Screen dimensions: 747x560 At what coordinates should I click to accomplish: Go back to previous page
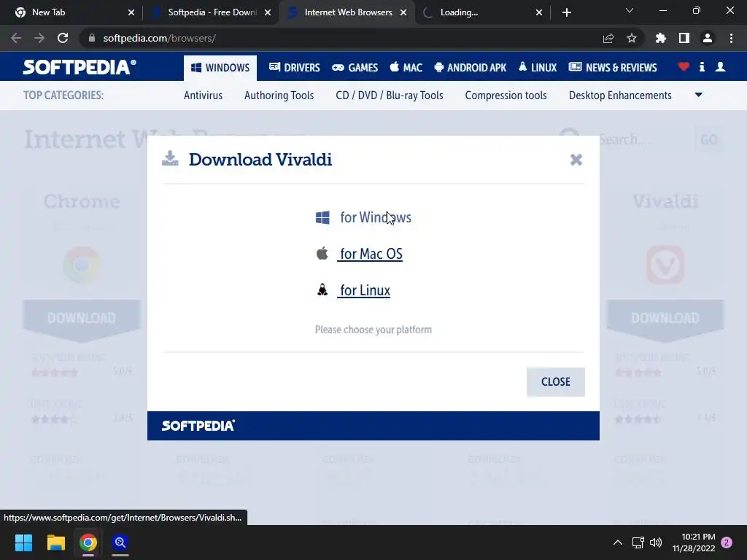point(16,38)
